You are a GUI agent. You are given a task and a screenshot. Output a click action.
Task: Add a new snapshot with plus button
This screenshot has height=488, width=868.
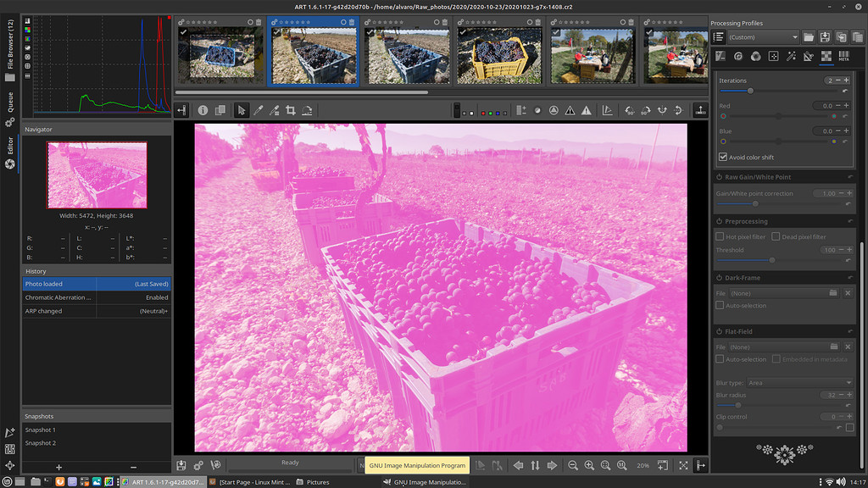[58, 467]
